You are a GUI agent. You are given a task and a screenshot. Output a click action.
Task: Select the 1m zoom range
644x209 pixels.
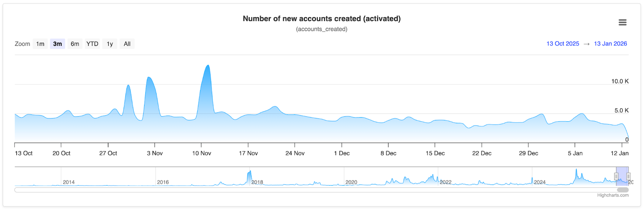pyautogui.click(x=40, y=44)
